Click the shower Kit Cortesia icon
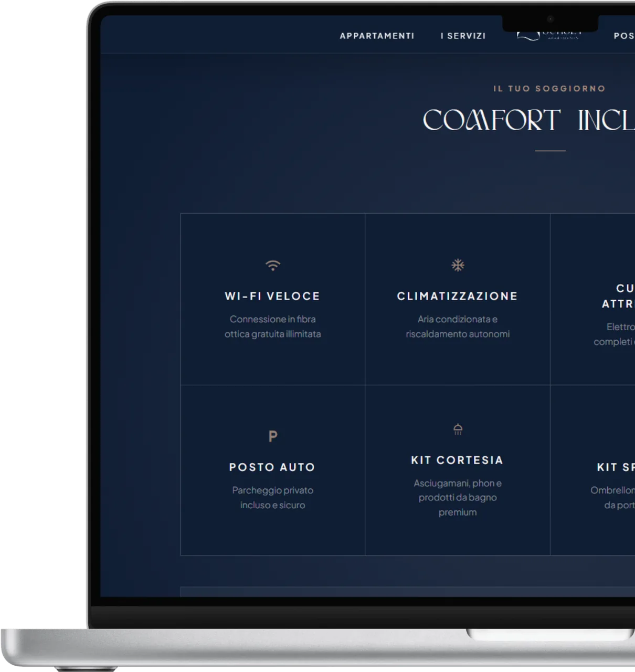 [458, 429]
